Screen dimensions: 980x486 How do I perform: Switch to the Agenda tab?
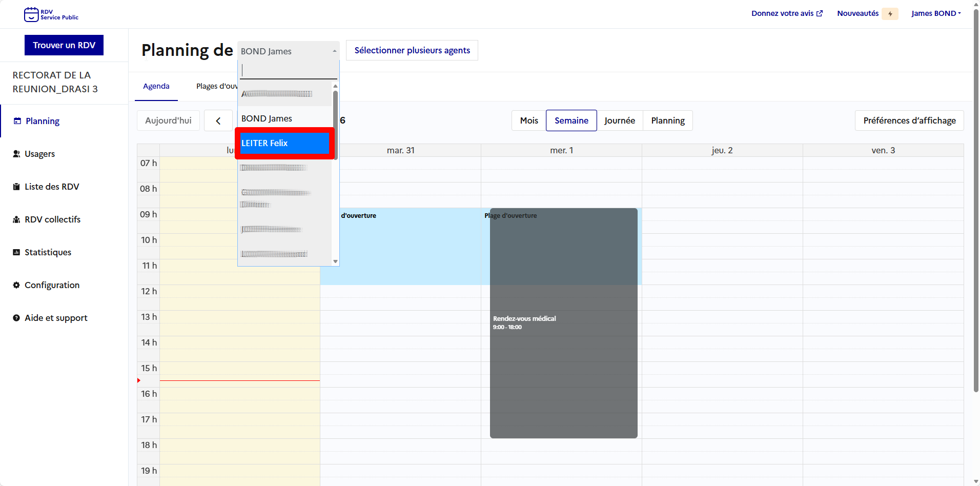[156, 86]
